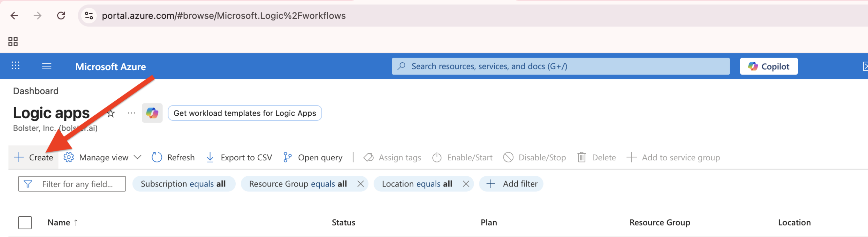868x237 pixels.
Task: Create a new logic app
Action: pos(34,158)
